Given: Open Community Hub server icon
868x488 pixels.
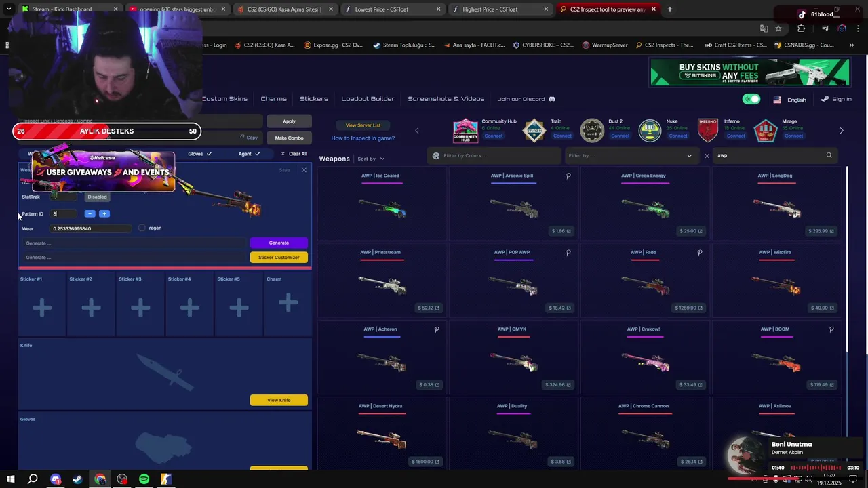Looking at the screenshot, I should [465, 131].
